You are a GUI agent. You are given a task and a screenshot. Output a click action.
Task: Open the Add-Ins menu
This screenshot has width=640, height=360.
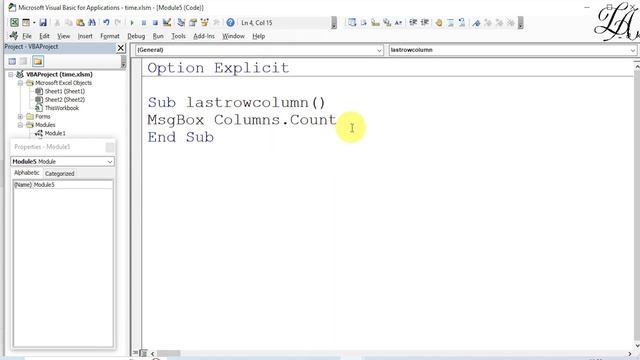point(204,36)
